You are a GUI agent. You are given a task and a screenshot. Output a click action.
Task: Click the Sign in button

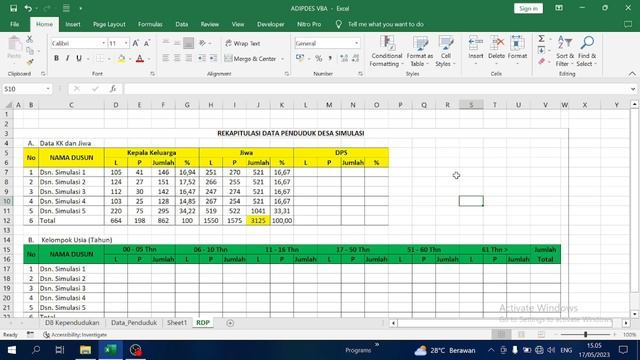click(528, 8)
